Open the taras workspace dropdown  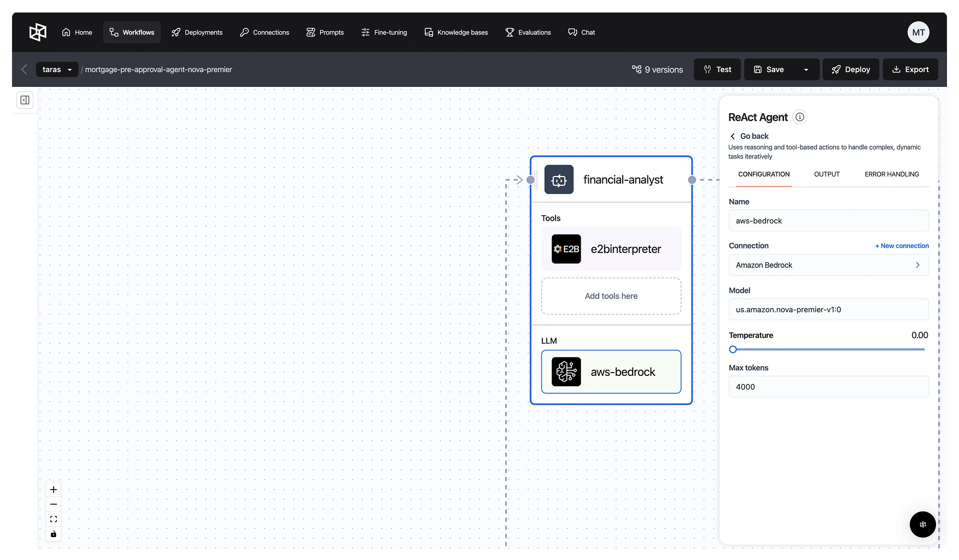pyautogui.click(x=57, y=69)
